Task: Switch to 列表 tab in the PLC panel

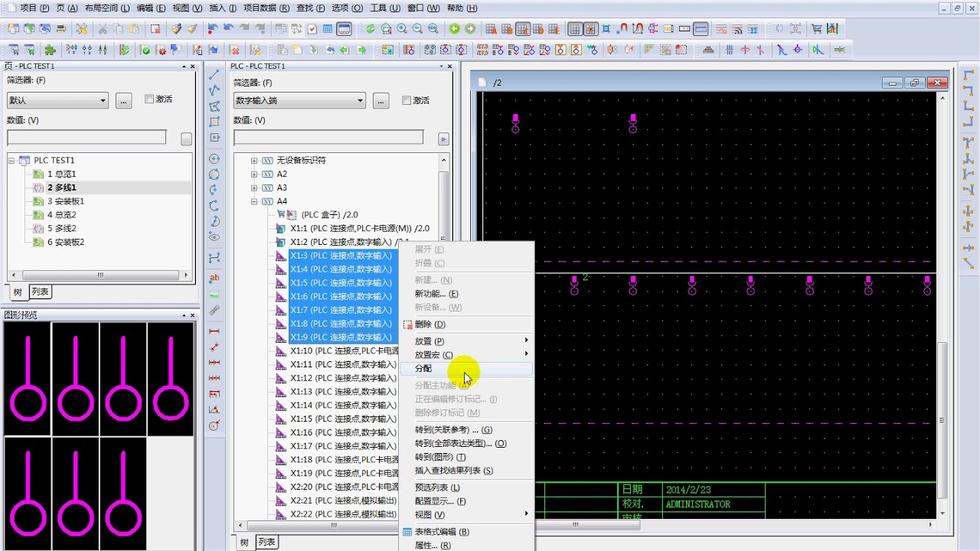Action: (x=266, y=542)
